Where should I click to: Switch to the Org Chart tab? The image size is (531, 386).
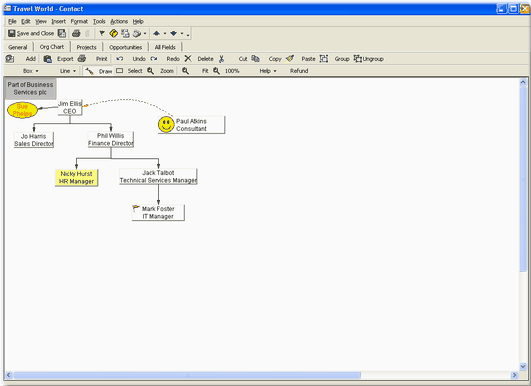[52, 47]
